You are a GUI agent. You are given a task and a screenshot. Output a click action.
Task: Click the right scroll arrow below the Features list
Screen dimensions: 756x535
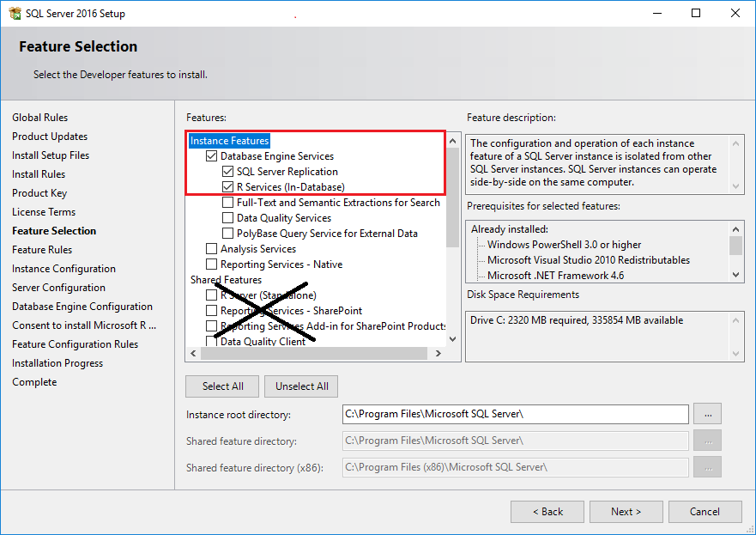438,352
